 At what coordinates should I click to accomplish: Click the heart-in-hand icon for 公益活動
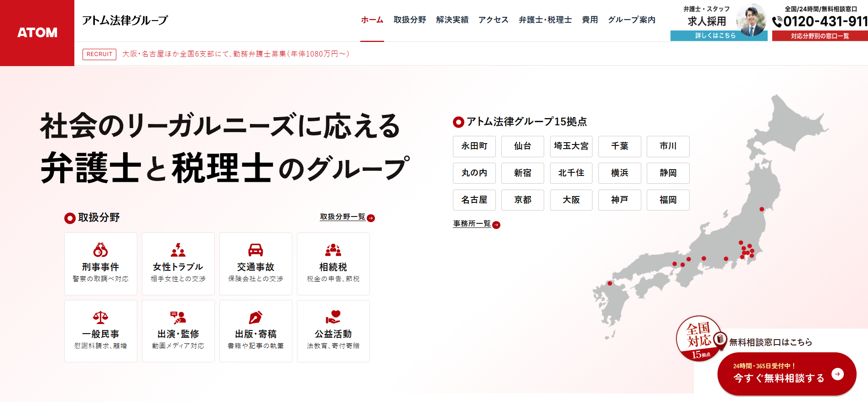point(333,317)
